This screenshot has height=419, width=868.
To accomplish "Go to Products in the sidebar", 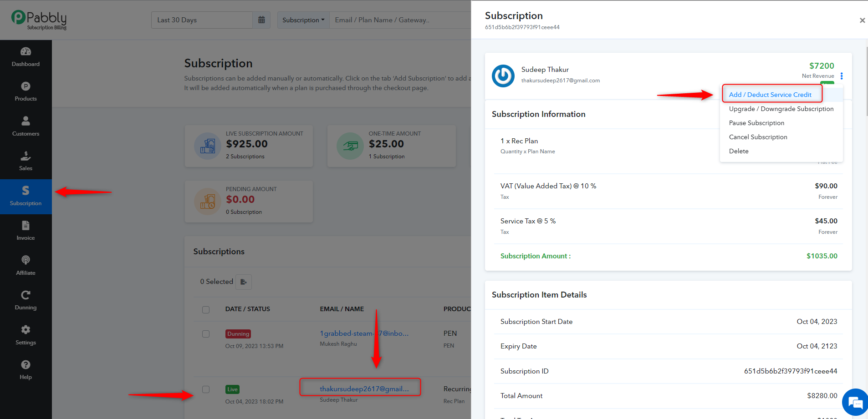I will coord(26,91).
